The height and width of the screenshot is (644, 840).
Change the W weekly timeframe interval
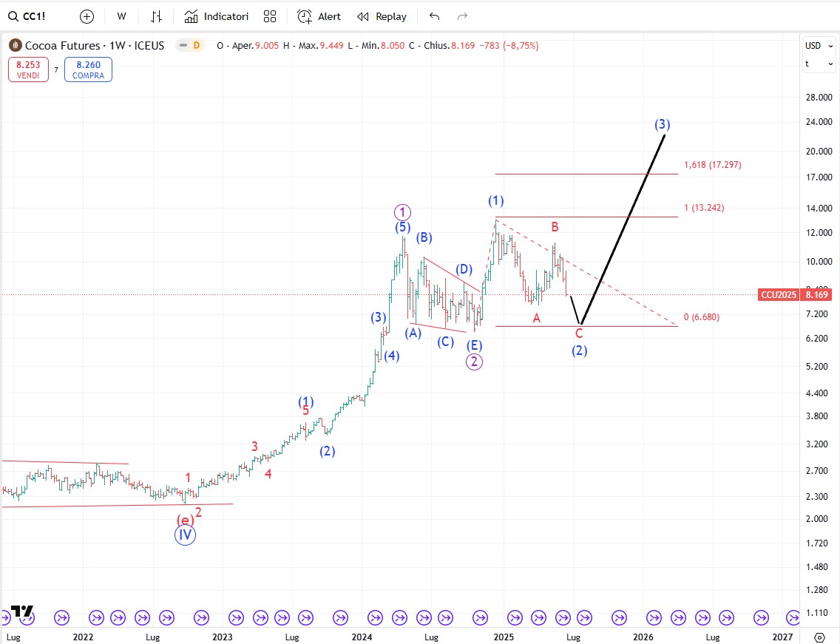click(121, 16)
